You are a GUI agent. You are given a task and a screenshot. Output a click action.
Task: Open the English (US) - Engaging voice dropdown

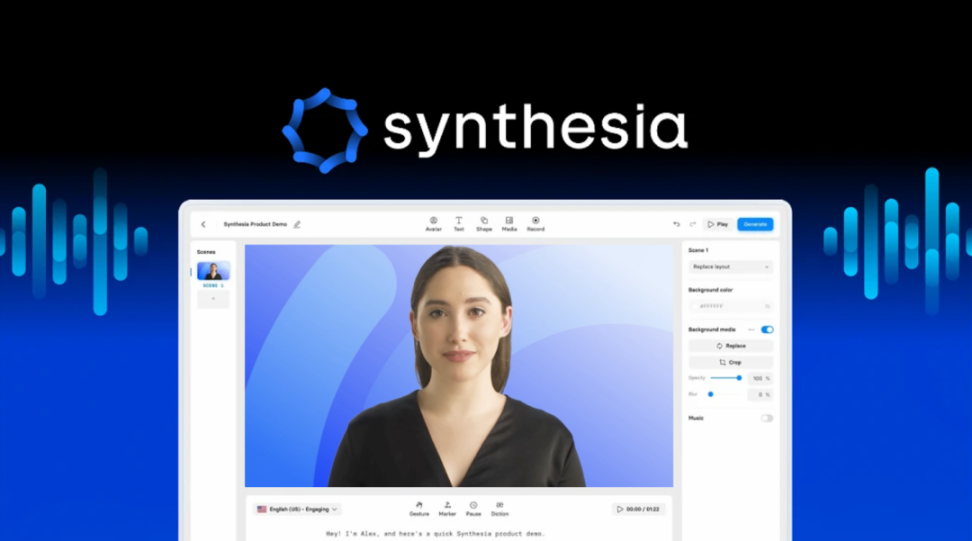point(298,509)
